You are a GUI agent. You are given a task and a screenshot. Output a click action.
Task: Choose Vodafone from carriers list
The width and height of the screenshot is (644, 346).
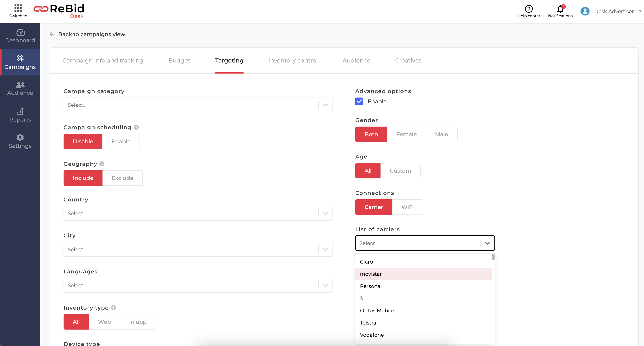tap(423, 335)
